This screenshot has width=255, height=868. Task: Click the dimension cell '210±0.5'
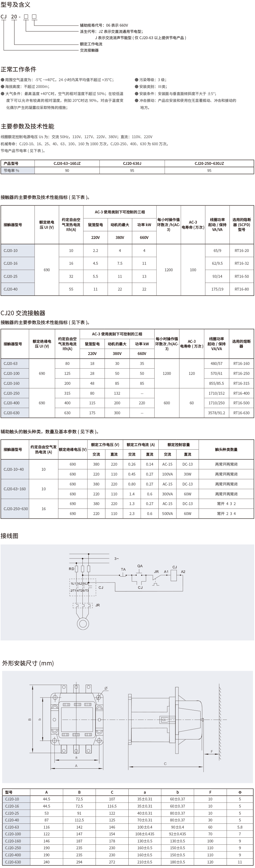coord(145,862)
